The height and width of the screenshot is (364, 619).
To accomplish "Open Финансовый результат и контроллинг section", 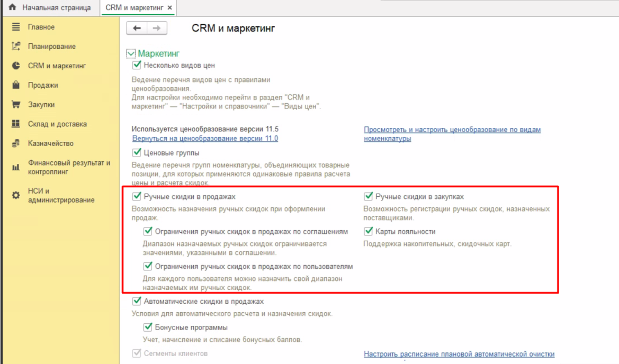I will (x=69, y=167).
